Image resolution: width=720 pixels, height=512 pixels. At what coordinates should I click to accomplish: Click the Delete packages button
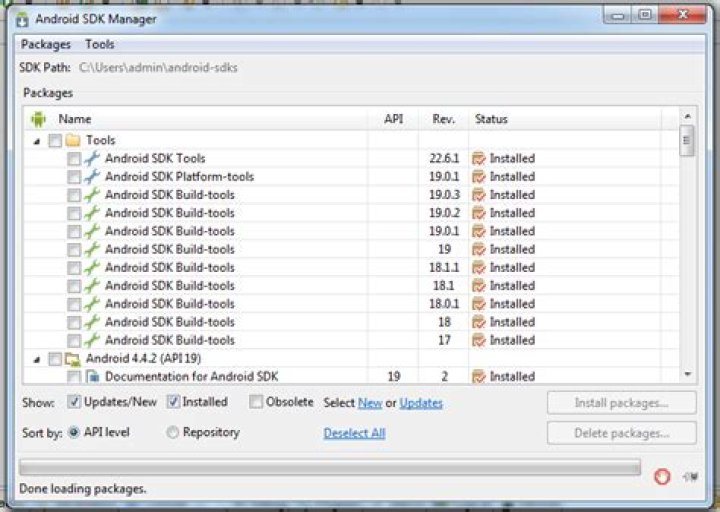click(622, 433)
